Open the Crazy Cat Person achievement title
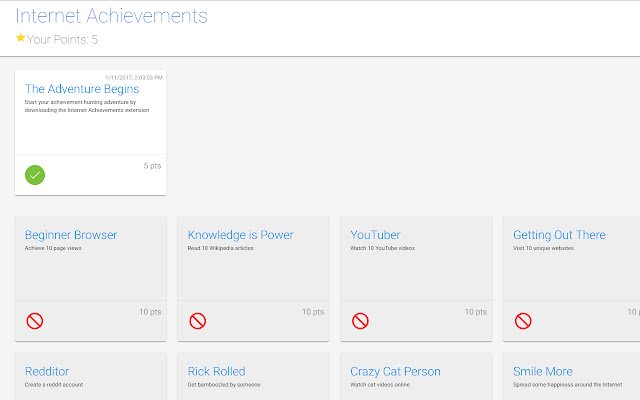640x400 pixels. click(x=396, y=371)
